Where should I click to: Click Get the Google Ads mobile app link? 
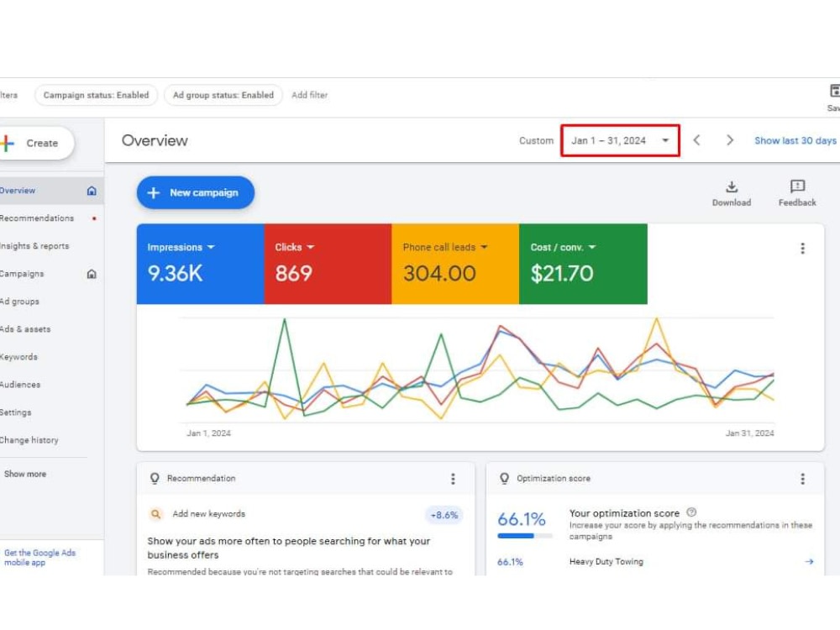click(x=39, y=558)
